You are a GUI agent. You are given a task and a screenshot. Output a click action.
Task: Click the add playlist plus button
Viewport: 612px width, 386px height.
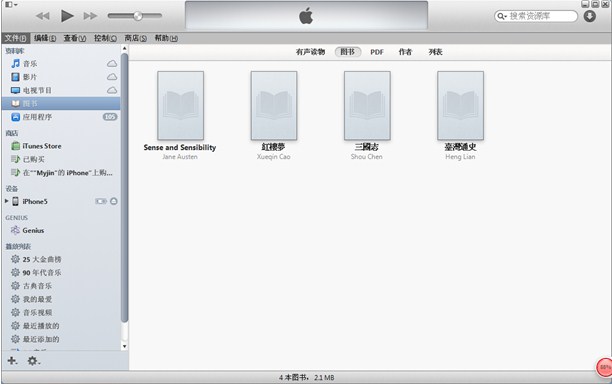(x=12, y=361)
